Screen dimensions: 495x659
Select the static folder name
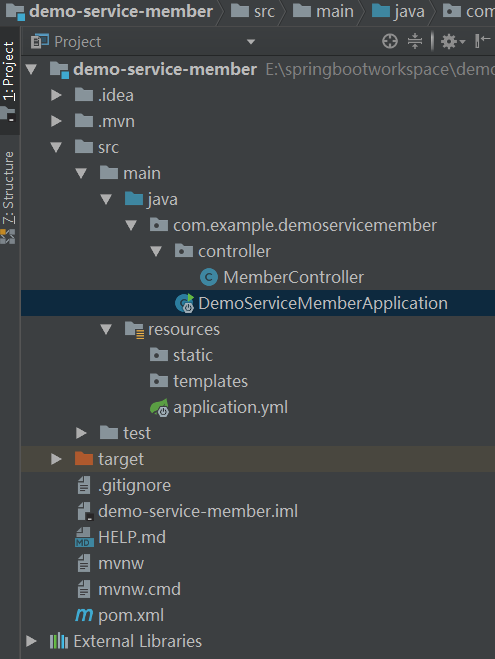(x=193, y=355)
